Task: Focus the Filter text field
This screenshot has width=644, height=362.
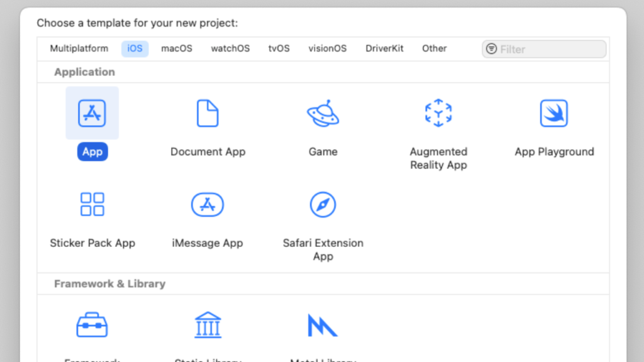Action: pos(544,49)
